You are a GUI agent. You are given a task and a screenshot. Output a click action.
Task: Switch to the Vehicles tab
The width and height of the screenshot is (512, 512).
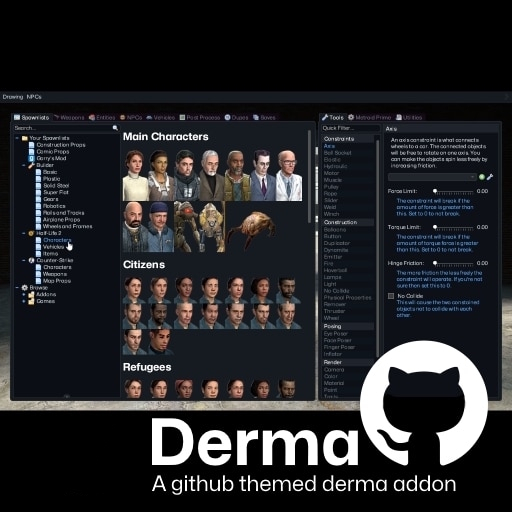tap(161, 117)
